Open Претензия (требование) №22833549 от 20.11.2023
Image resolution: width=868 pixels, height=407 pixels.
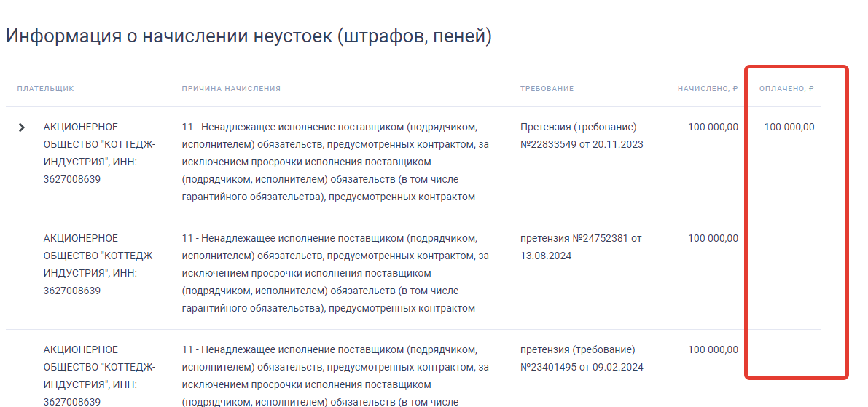point(582,135)
